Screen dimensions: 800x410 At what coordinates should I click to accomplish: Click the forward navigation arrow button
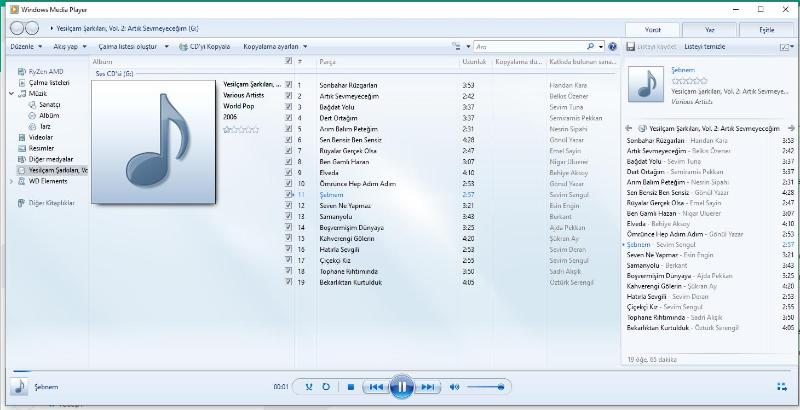click(32, 28)
